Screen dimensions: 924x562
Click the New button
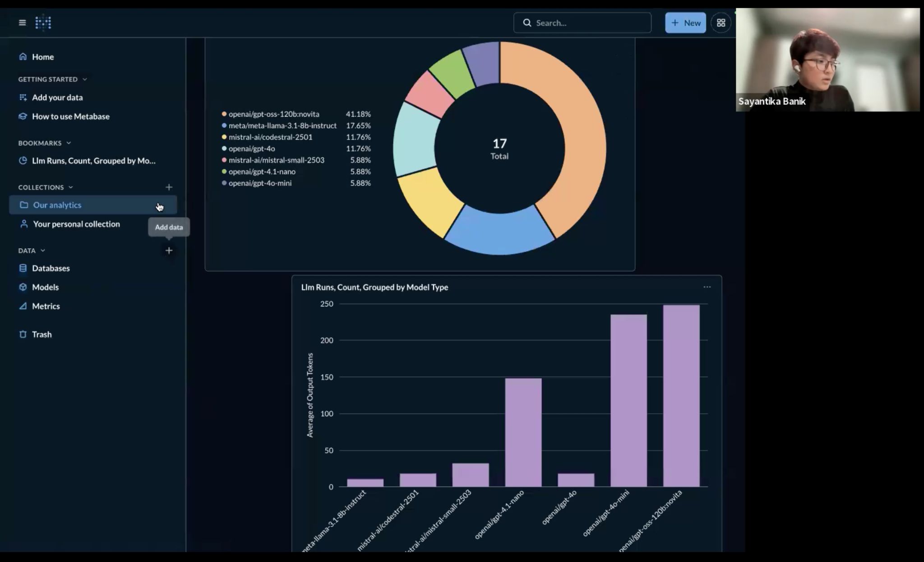click(685, 23)
